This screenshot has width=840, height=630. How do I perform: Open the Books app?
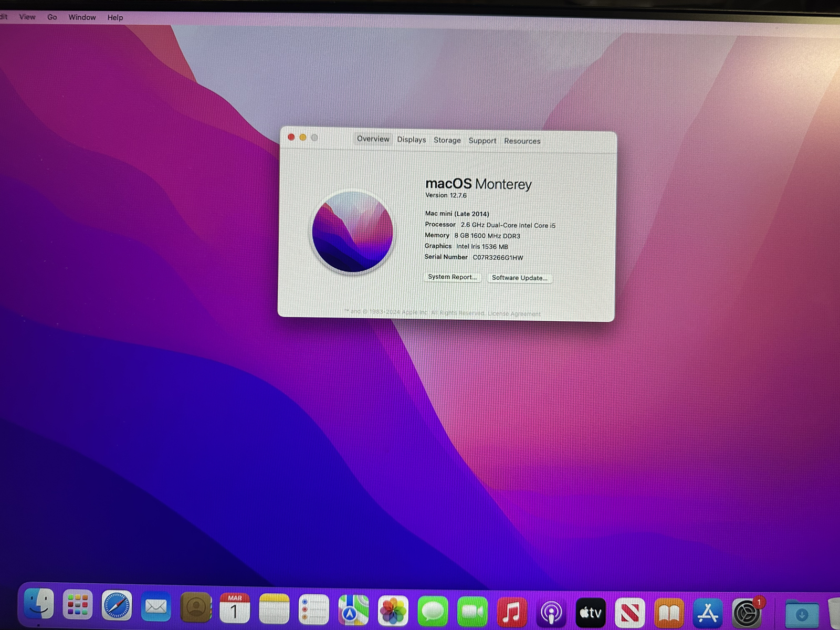[669, 613]
